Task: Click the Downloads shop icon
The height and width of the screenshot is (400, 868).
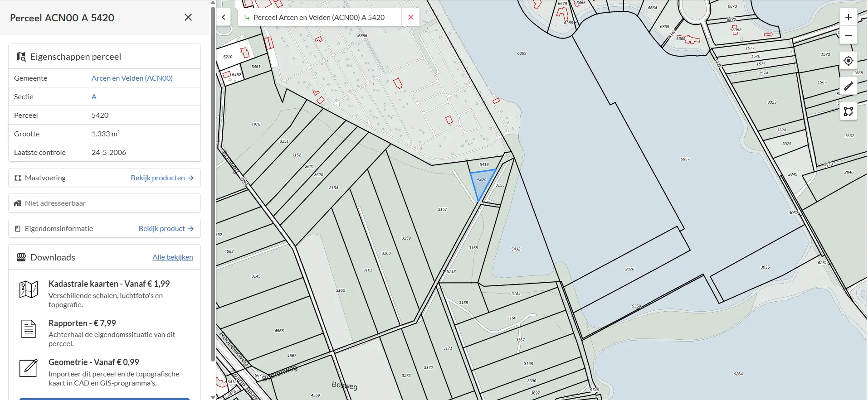Action: coord(21,257)
